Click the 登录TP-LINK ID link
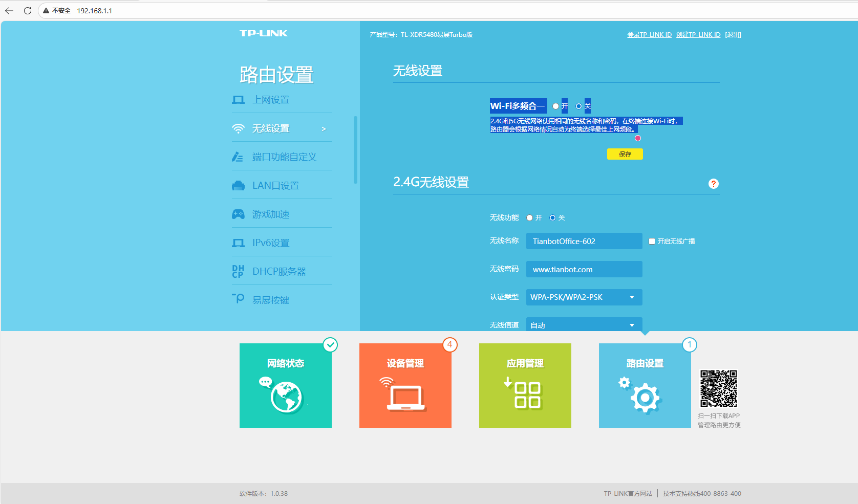This screenshot has height=504, width=858. point(649,35)
